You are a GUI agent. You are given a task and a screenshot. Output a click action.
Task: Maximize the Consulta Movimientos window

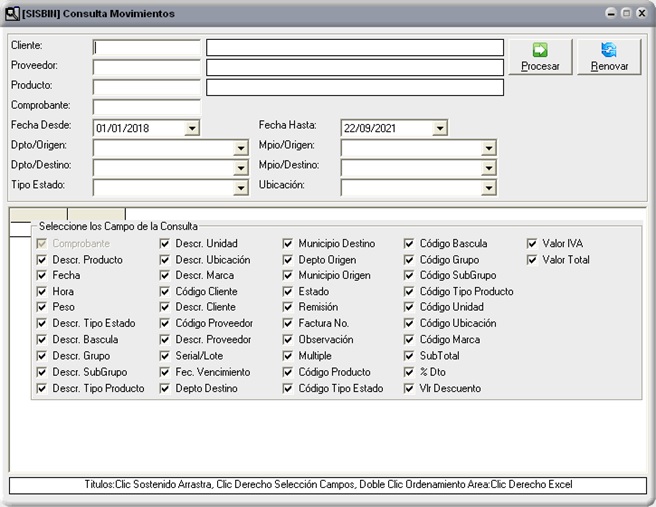625,13
